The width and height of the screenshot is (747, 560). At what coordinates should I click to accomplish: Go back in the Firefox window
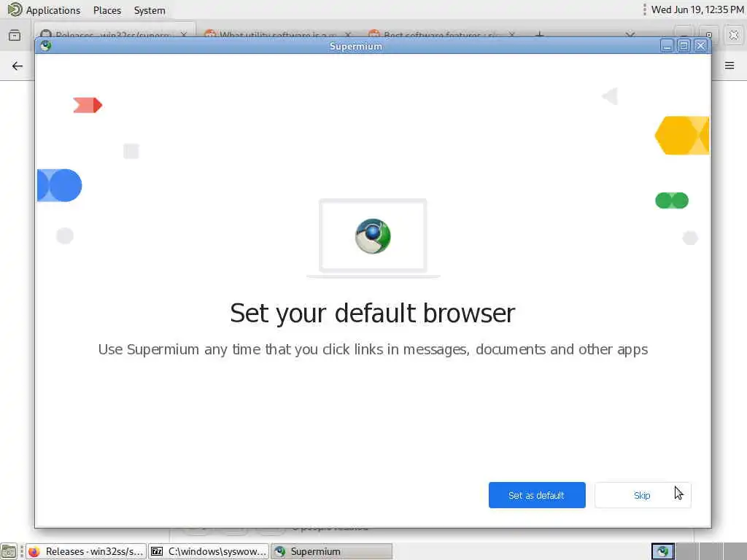point(18,66)
